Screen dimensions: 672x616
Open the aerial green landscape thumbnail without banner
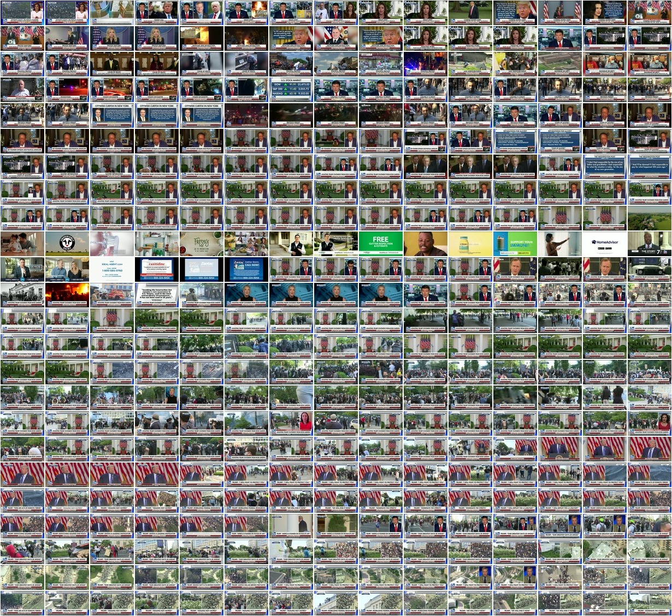(x=650, y=218)
